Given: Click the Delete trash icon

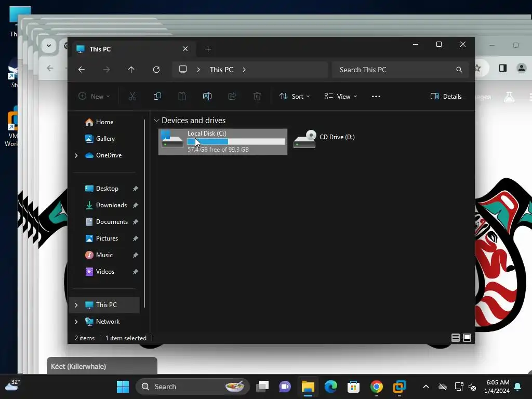Looking at the screenshot, I should click(257, 96).
